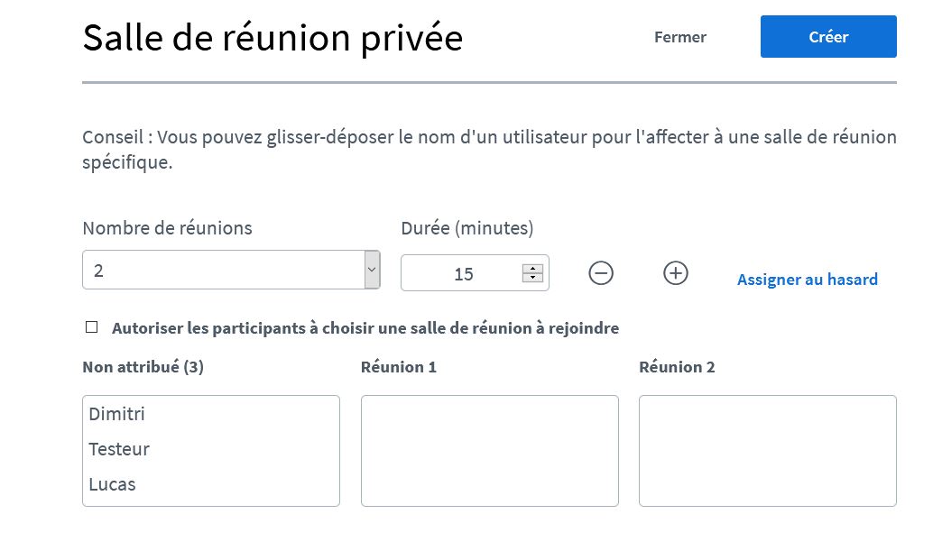Enable participants choosing their own room checkbox
The image size is (933, 560).
coord(91,327)
